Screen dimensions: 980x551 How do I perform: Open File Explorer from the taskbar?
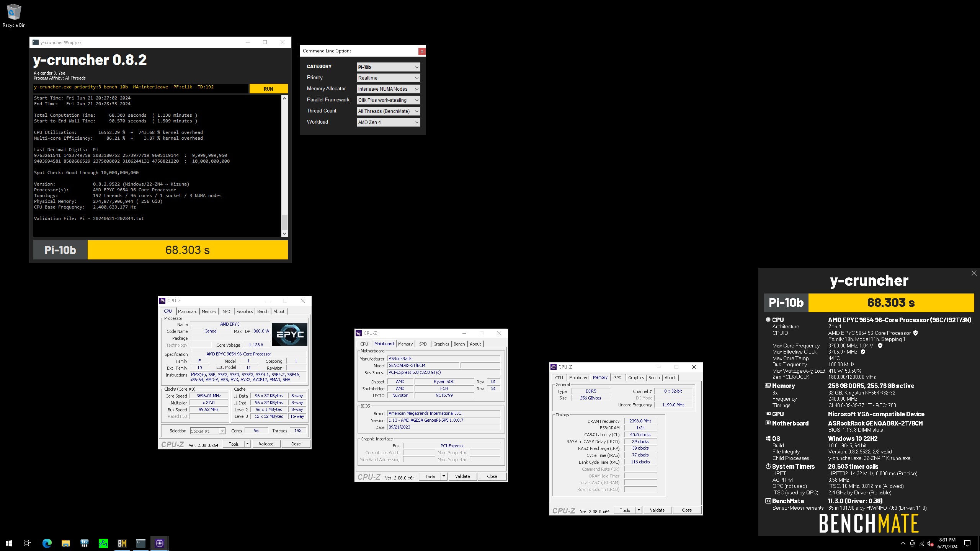(x=65, y=543)
